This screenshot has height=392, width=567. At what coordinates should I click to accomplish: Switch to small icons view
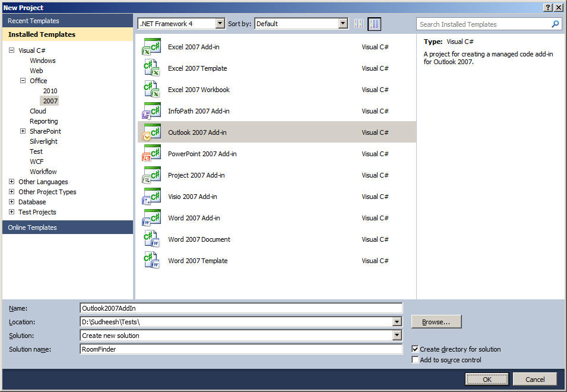pos(359,24)
